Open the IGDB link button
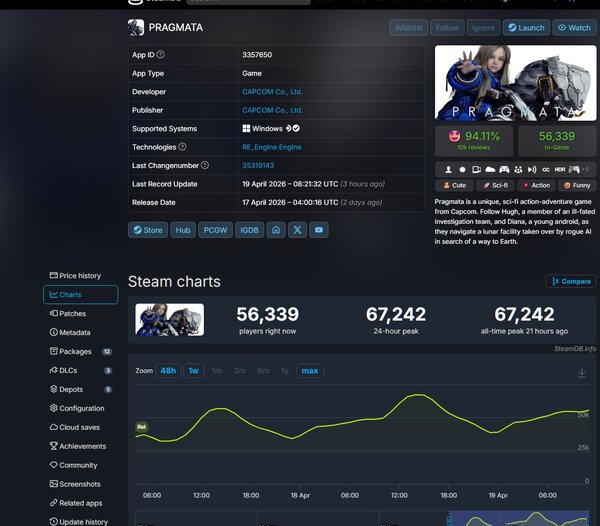This screenshot has width=600, height=526. pyautogui.click(x=249, y=230)
